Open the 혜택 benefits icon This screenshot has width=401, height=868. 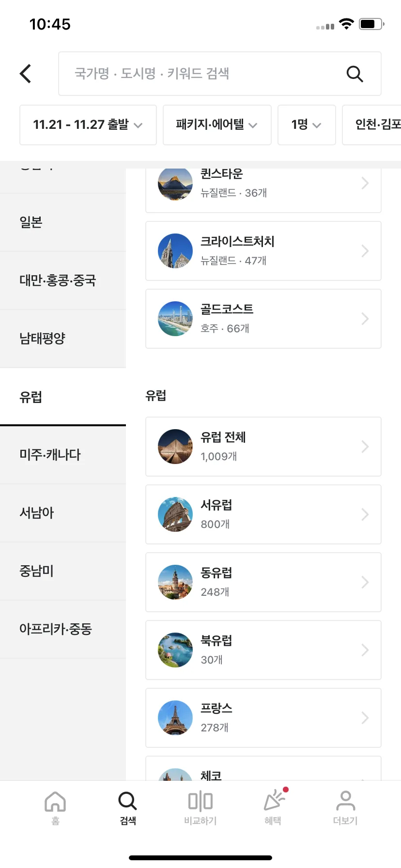pyautogui.click(x=274, y=800)
